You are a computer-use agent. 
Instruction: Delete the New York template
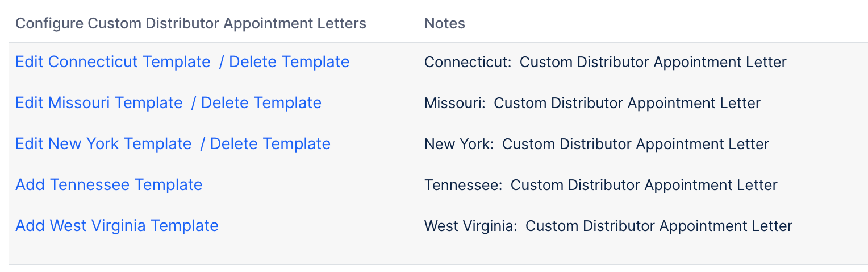click(270, 144)
